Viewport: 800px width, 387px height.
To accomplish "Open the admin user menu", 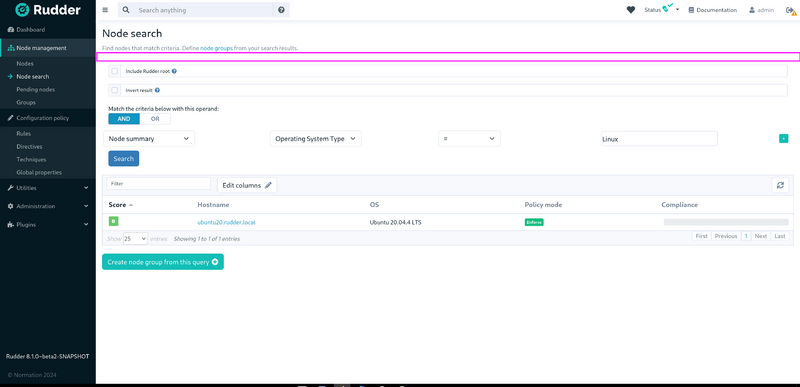I will (761, 10).
